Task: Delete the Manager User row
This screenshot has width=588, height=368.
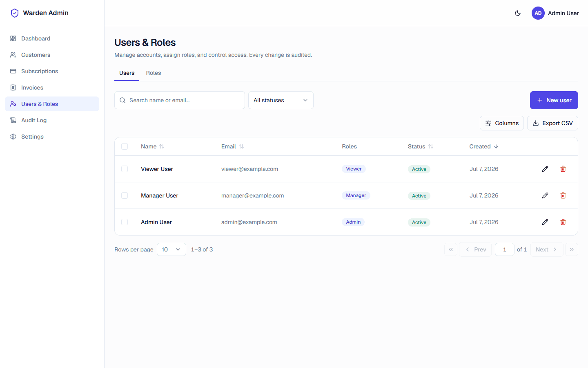Action: [x=563, y=195]
